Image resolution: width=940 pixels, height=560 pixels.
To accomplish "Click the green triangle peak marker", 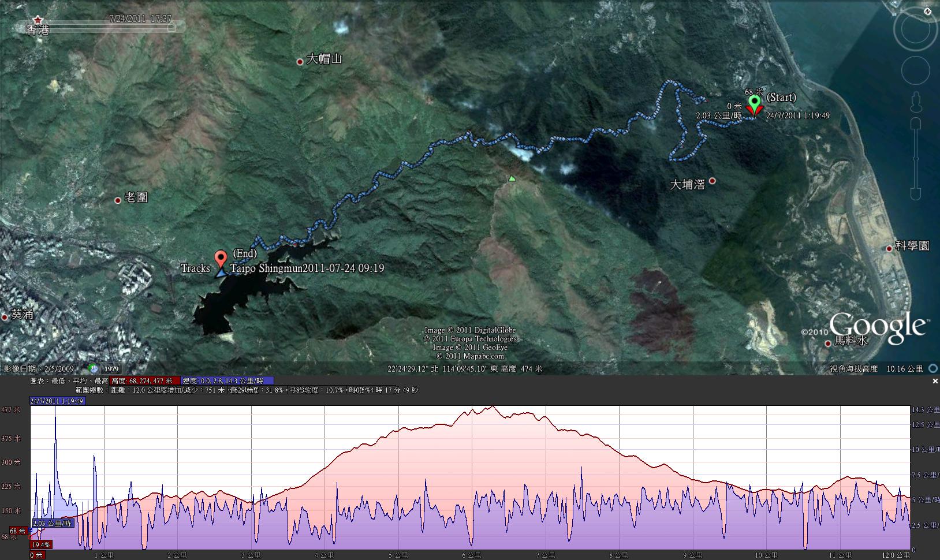I will click(x=512, y=179).
